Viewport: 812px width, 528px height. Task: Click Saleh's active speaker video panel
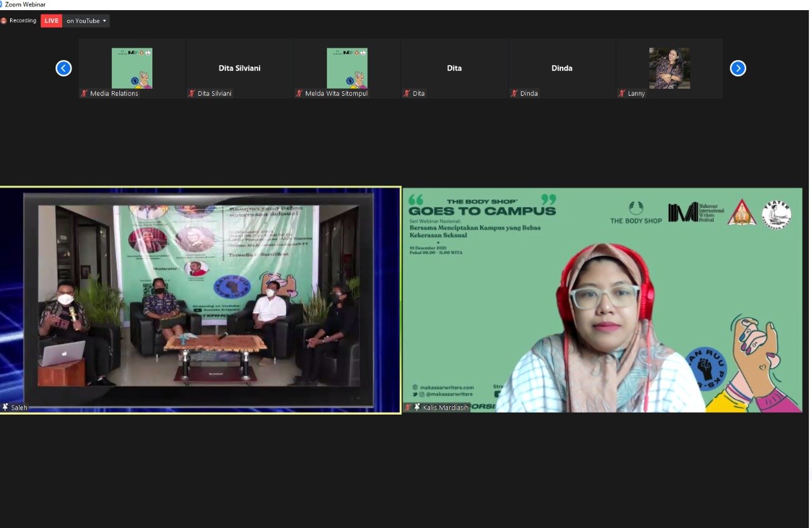pos(200,300)
